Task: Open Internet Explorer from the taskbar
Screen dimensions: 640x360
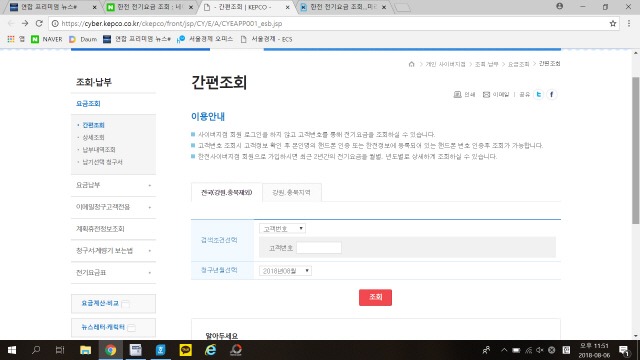Action: (211, 350)
